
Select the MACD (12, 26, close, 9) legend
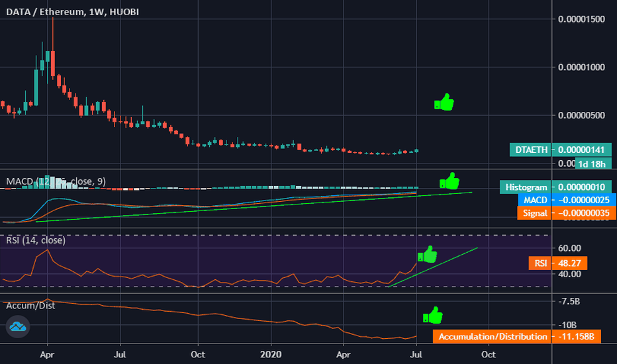click(x=56, y=181)
